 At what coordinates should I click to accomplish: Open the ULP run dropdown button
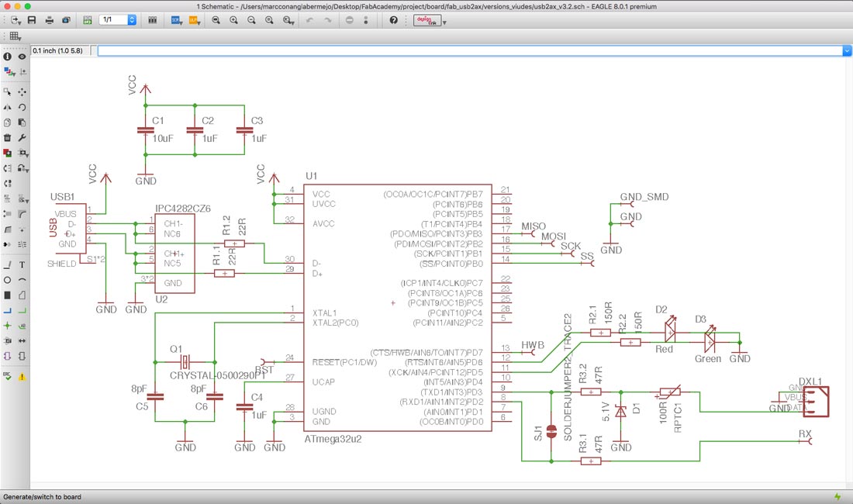tap(194, 20)
